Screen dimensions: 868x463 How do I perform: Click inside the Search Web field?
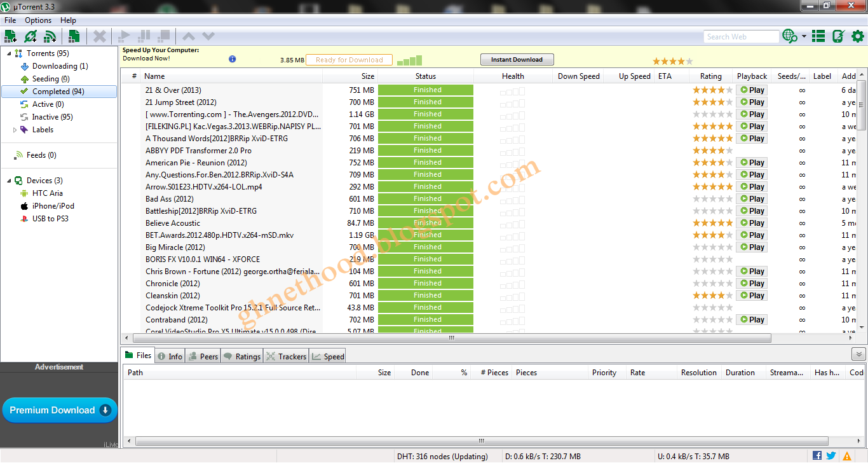coord(741,37)
